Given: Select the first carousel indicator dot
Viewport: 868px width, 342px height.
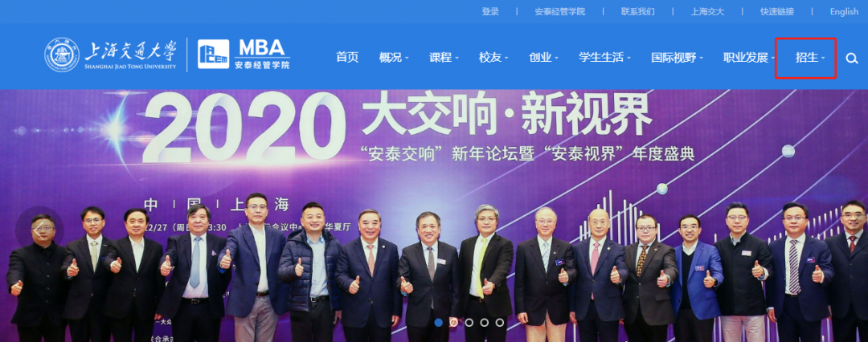Looking at the screenshot, I should tap(439, 322).
